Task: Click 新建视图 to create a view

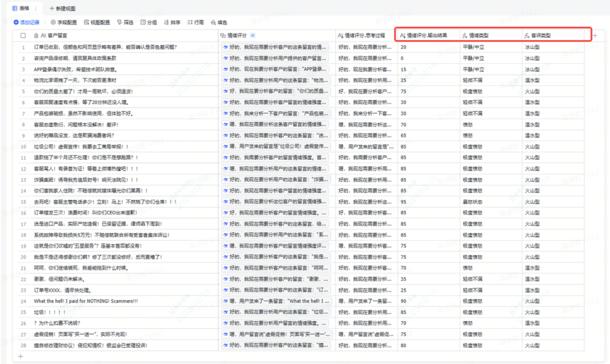Action: coord(64,8)
